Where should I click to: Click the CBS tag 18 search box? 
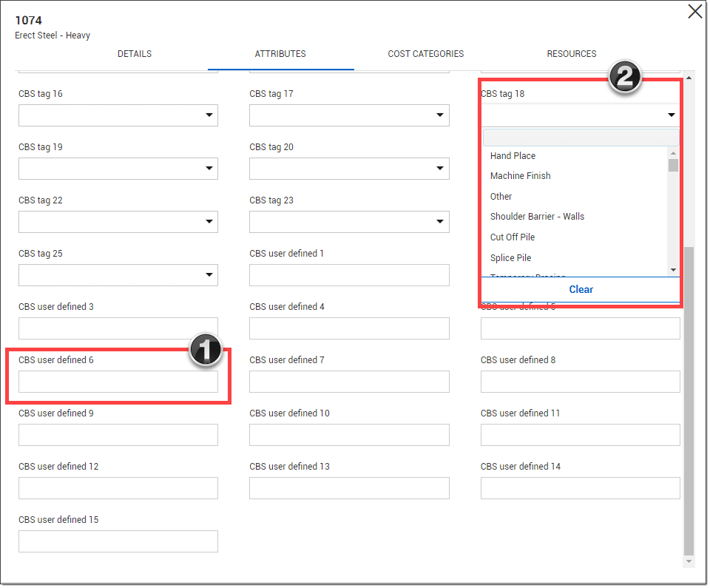[x=580, y=138]
